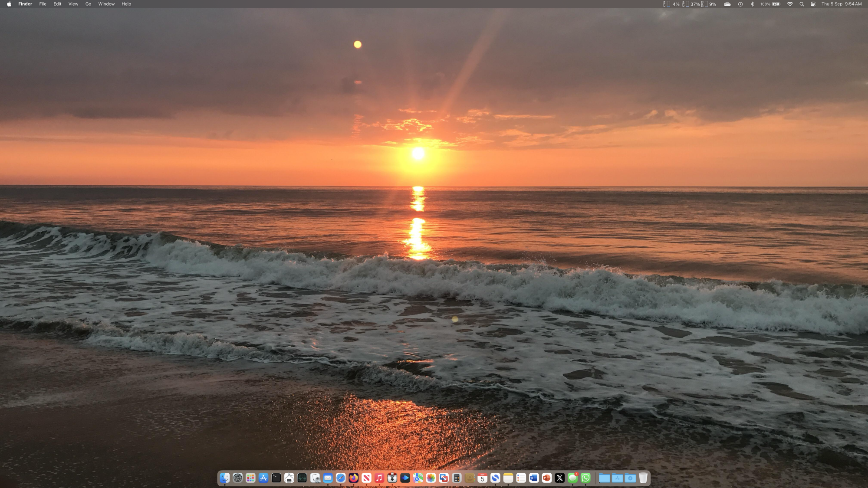Open the X app icon
The width and height of the screenshot is (868, 488).
pyautogui.click(x=559, y=478)
